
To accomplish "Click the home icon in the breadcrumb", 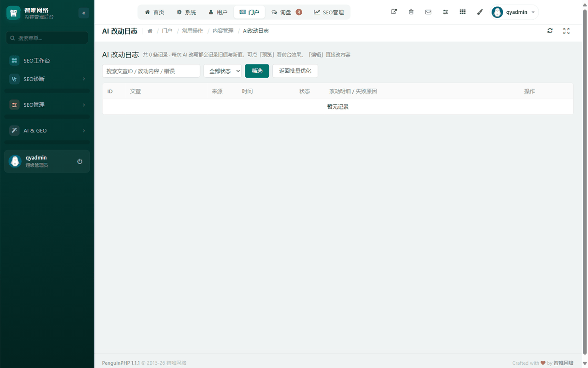I will (x=150, y=31).
